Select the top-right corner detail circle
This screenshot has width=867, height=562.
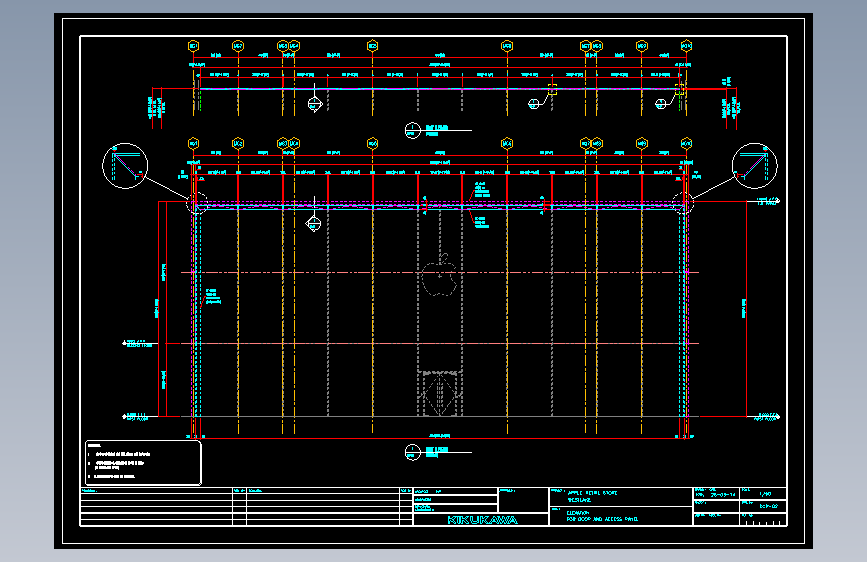(x=755, y=165)
